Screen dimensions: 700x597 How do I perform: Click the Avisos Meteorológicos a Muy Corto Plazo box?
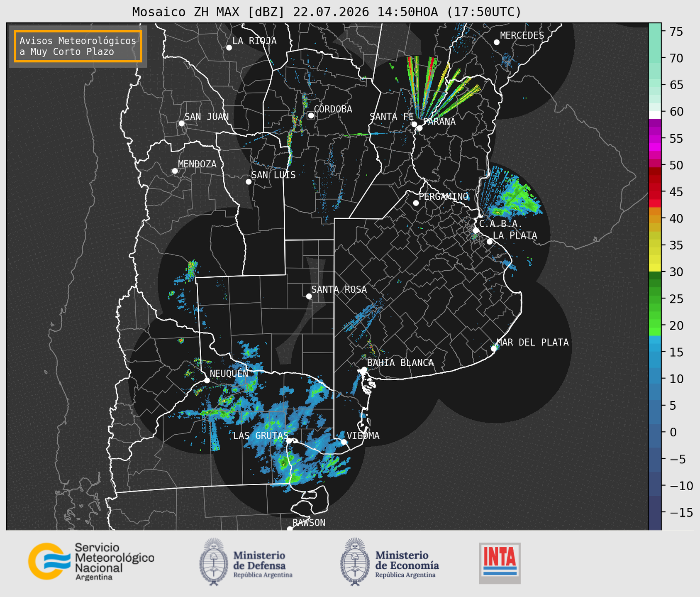pos(78,46)
